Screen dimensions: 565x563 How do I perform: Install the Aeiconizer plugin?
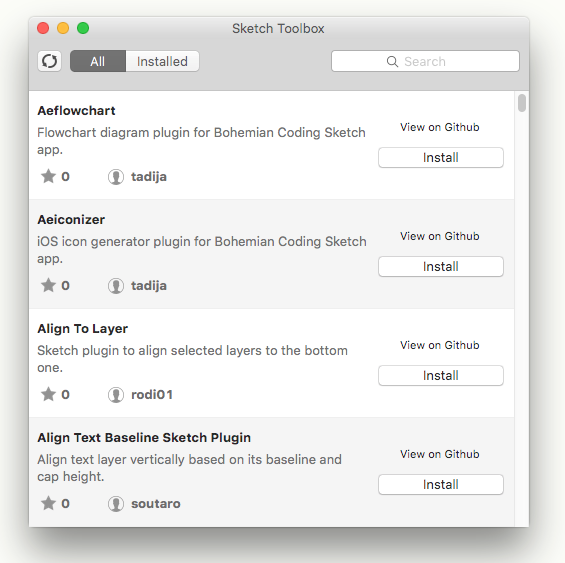pyautogui.click(x=441, y=267)
